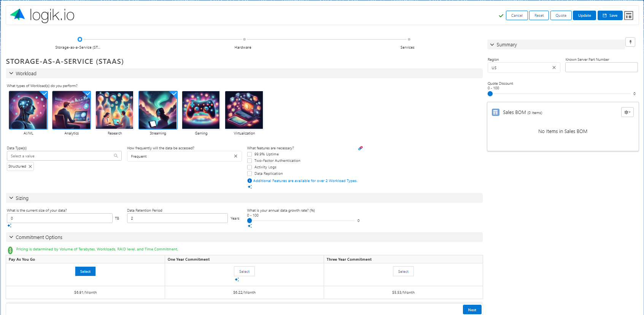
Task: Check the Data Replication option
Action: (250, 174)
